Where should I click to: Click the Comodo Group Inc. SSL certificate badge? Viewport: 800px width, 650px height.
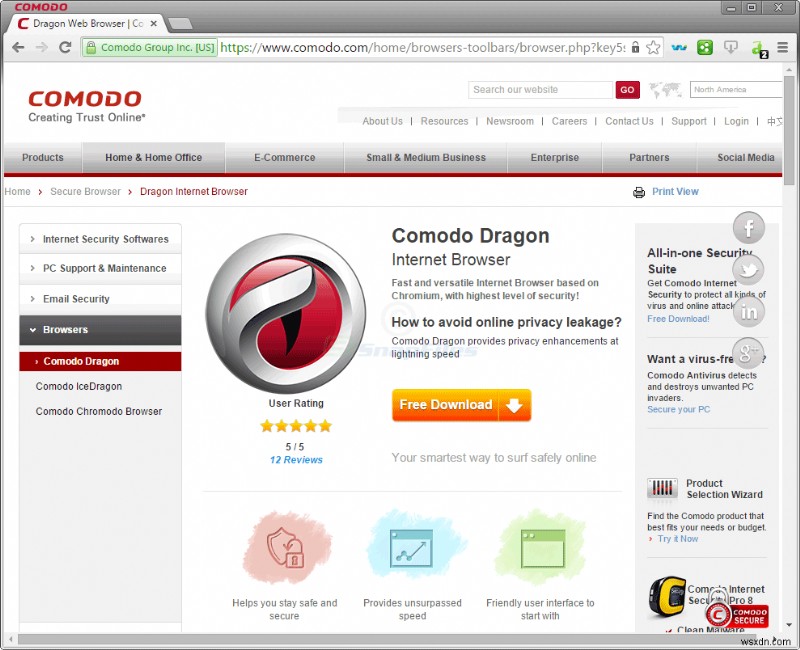tap(150, 47)
